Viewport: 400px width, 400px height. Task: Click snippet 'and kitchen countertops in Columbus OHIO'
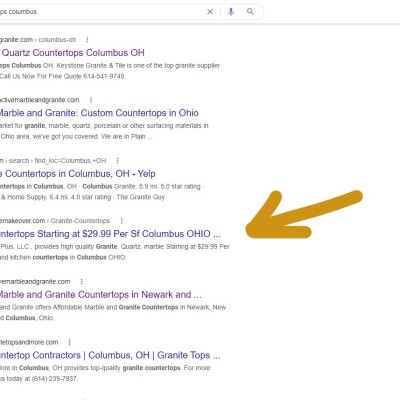pos(63,258)
